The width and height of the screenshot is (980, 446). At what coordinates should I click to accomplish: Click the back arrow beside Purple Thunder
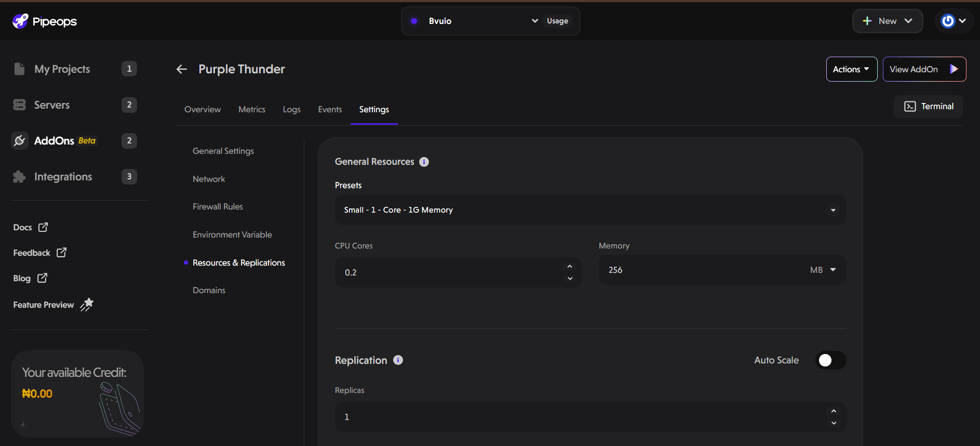click(x=181, y=69)
